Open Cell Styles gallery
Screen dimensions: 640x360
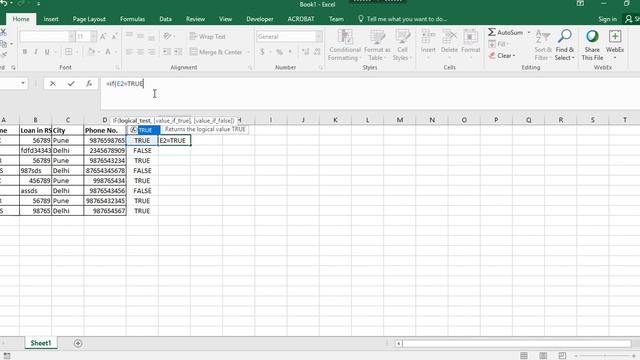click(402, 45)
